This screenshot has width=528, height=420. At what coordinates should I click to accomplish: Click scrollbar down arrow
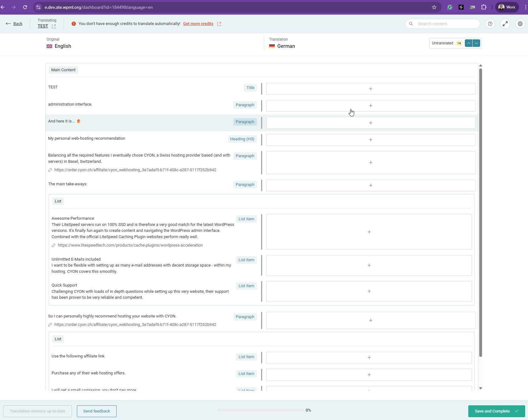pyautogui.click(x=480, y=388)
